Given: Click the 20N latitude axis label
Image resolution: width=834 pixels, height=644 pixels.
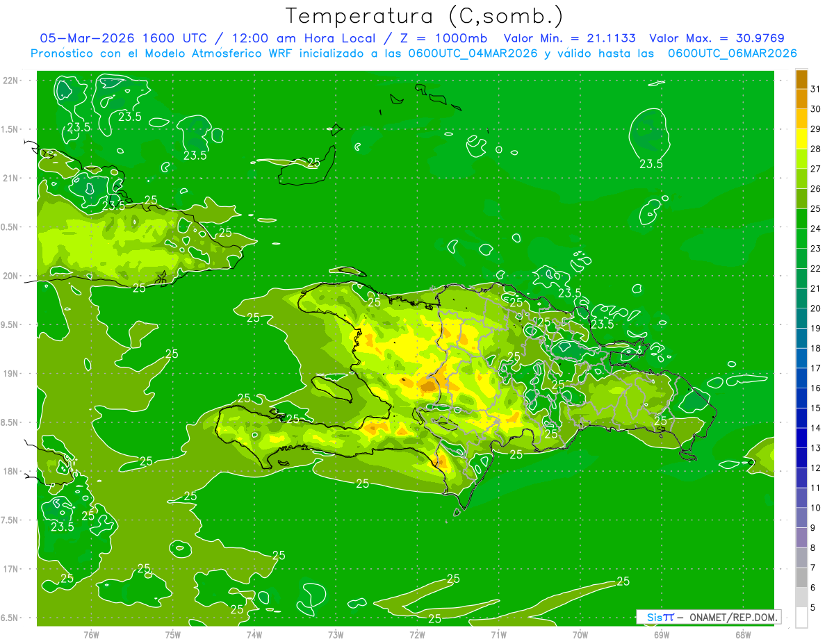Looking at the screenshot, I should (x=10, y=276).
